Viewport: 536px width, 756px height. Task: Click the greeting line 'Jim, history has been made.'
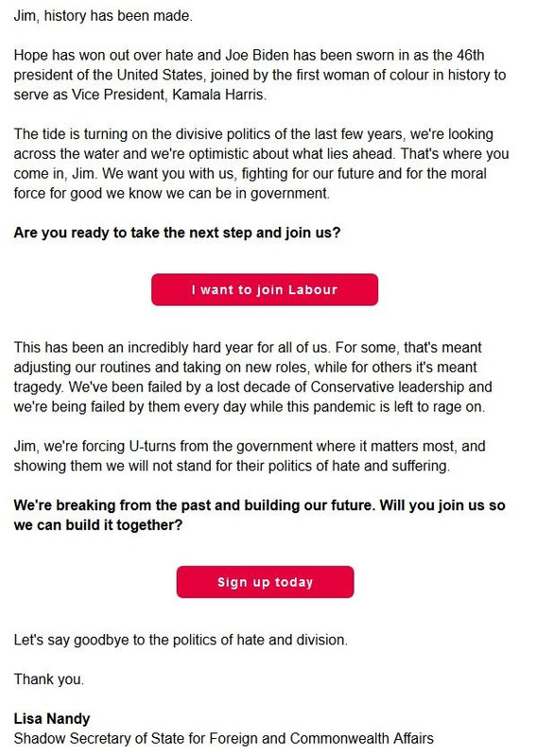[x=103, y=16]
